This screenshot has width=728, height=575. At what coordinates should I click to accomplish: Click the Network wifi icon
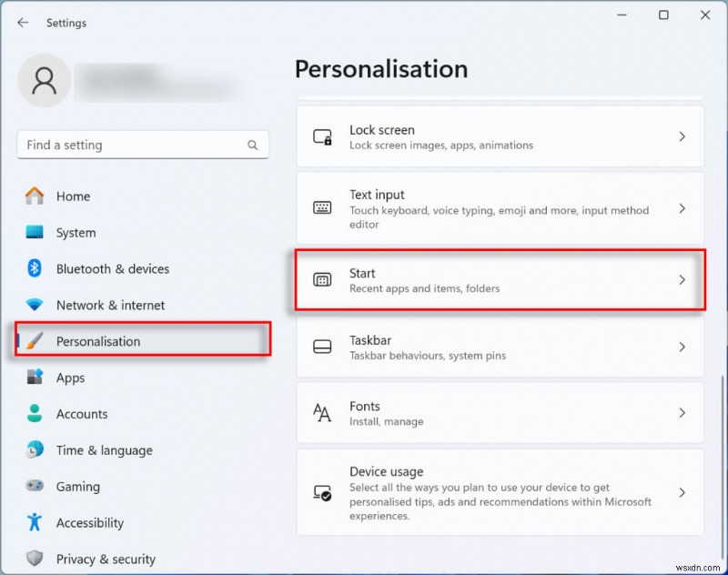pyautogui.click(x=35, y=305)
